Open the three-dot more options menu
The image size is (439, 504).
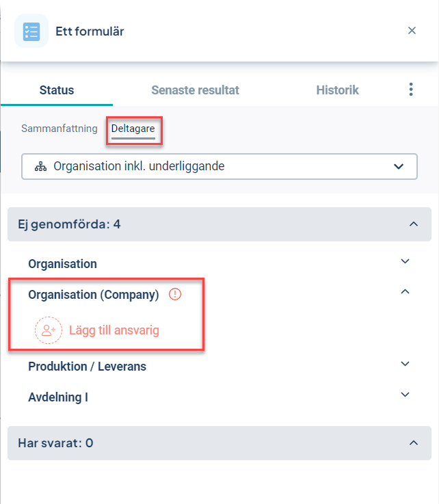tap(411, 90)
